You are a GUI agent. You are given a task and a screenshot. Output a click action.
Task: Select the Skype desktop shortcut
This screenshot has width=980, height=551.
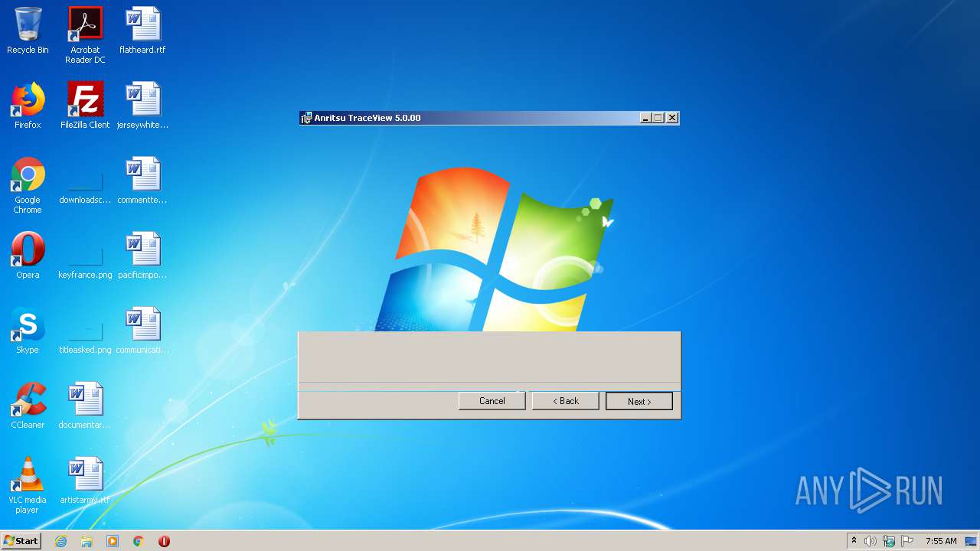coord(28,331)
